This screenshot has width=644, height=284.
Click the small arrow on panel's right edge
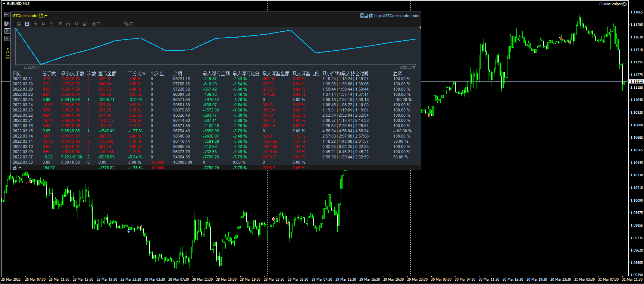(420, 28)
